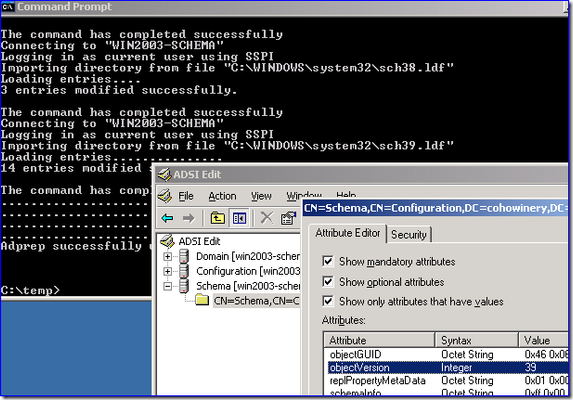Open the Action menu in ADSI Edit

pos(222,196)
